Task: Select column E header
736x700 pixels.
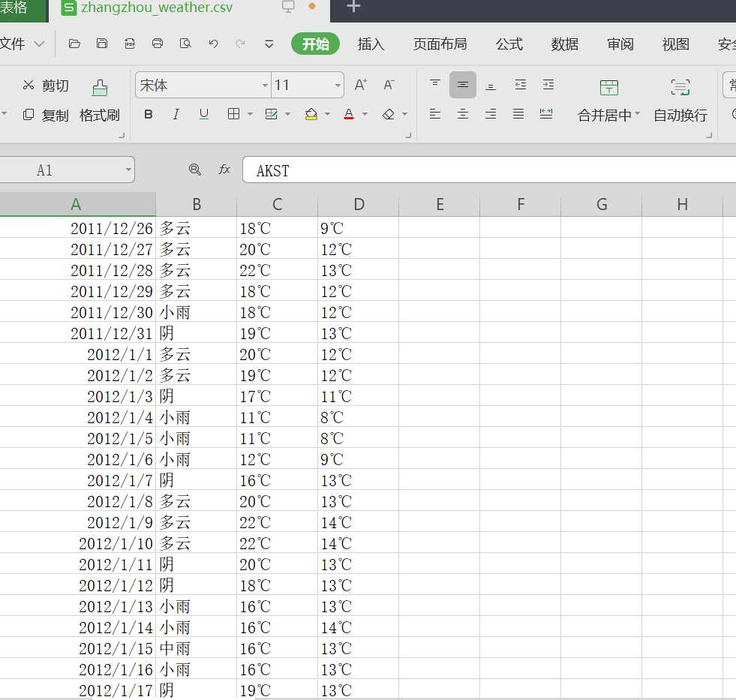Action: (440, 204)
